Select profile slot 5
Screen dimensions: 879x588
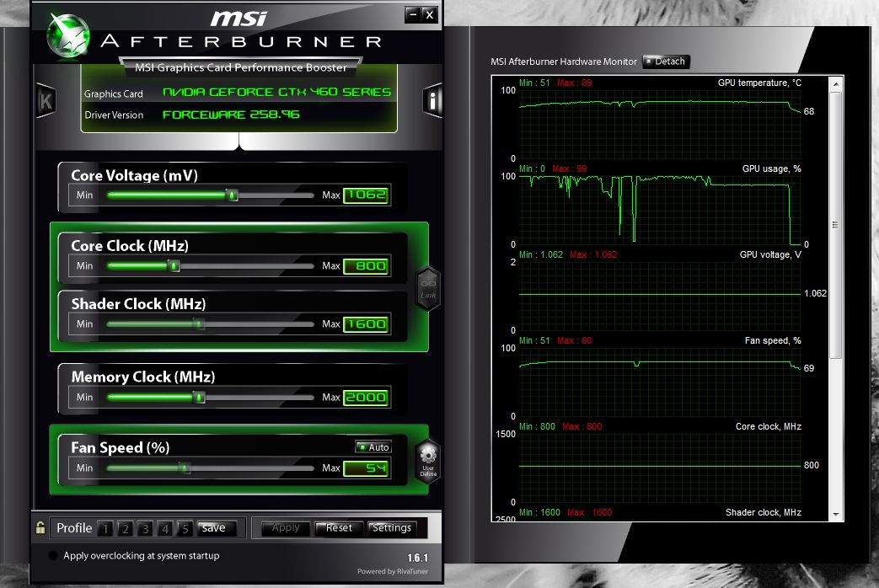[x=185, y=528]
